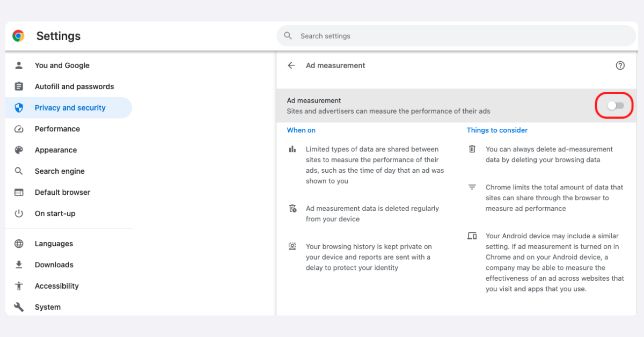Click the Ad measurement data deletion clock icon
Viewport: 644px width, 337px height.
pos(292,209)
